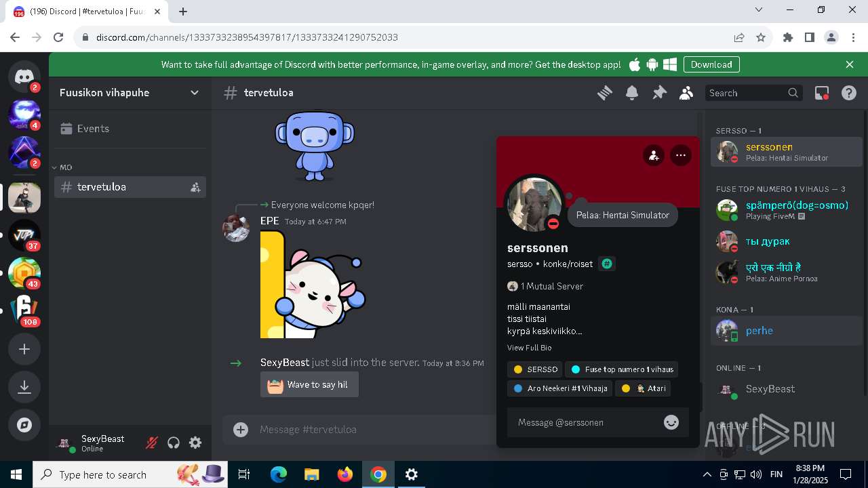Select the tervetuloa channel
Image resolution: width=868 pixels, height=488 pixels.
130,187
